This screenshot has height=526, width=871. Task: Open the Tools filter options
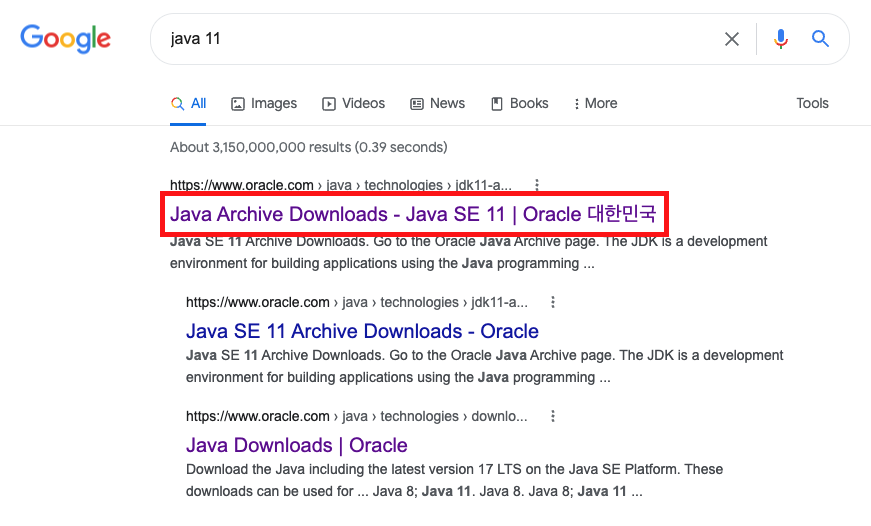click(812, 103)
